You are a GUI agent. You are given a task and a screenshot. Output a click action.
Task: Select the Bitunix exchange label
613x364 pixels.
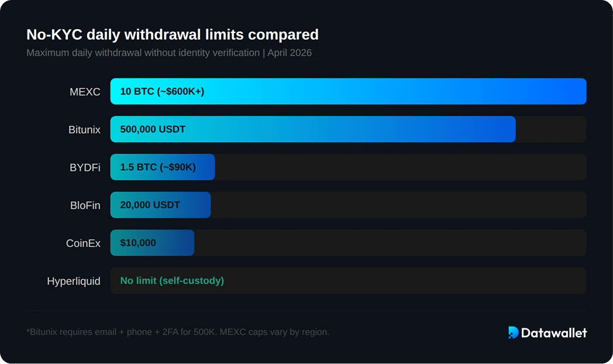tap(84, 130)
